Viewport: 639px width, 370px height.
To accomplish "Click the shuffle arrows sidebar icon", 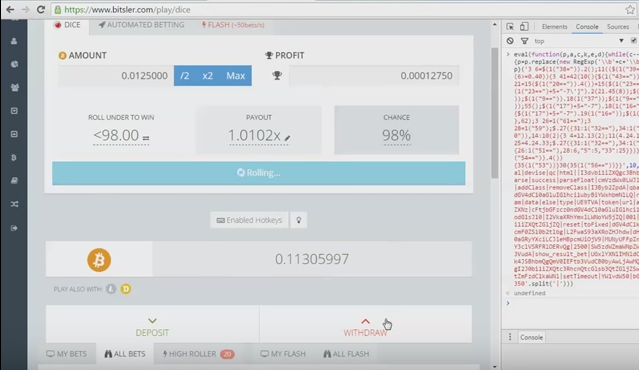I will point(15,204).
